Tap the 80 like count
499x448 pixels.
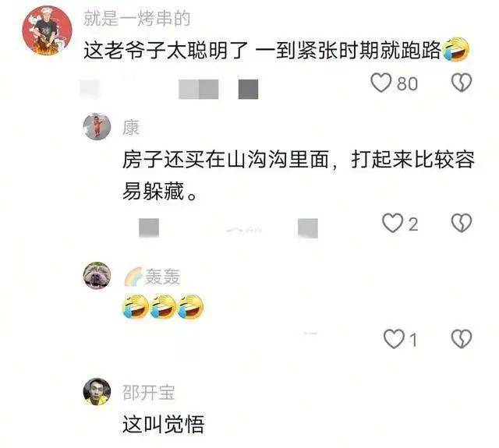click(x=407, y=83)
